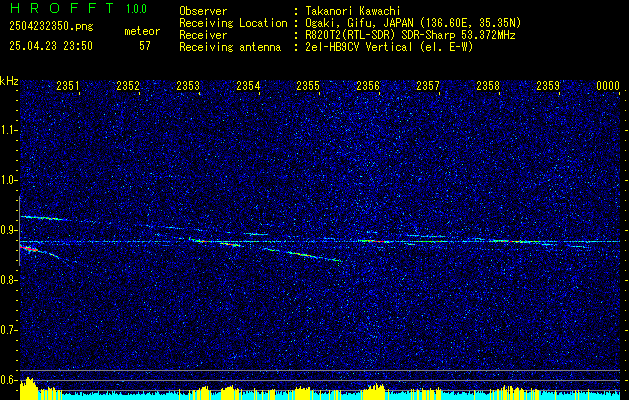Click the HROFFT program title text
Image resolution: width=629 pixels, height=400 pixels.
click(62, 8)
